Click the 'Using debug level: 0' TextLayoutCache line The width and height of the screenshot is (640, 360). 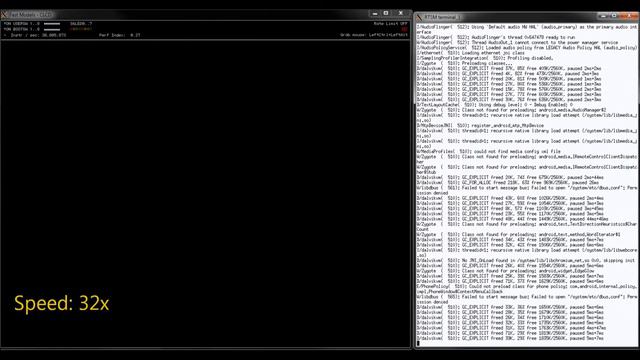coord(495,104)
